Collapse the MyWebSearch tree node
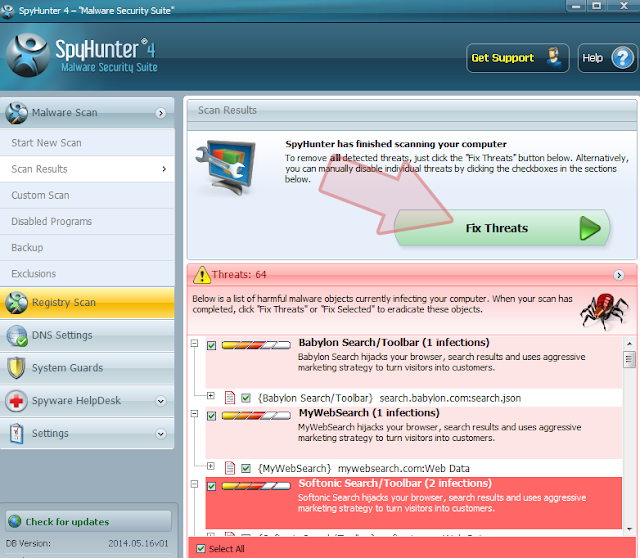640x558 pixels. pyautogui.click(x=195, y=413)
